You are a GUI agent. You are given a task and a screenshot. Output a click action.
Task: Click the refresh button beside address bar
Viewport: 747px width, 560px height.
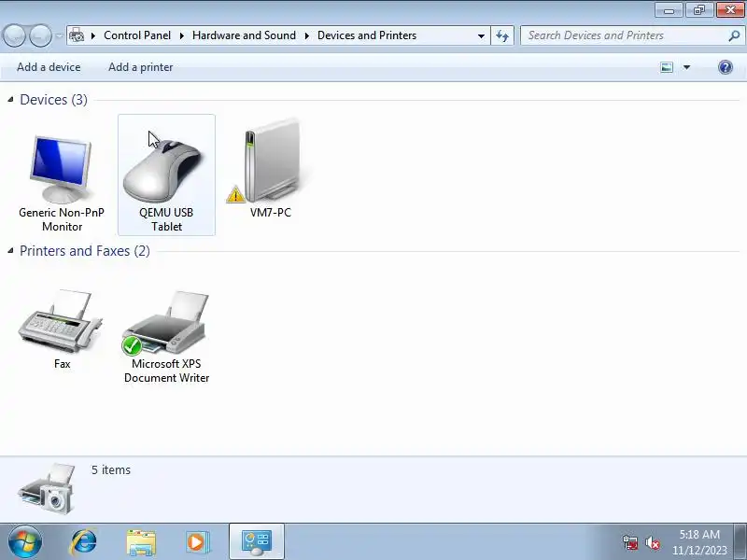tap(502, 35)
